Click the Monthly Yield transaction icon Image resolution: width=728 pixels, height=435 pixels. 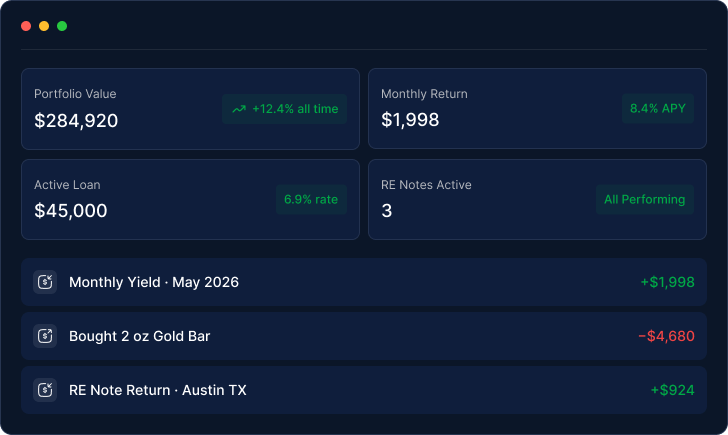click(45, 282)
